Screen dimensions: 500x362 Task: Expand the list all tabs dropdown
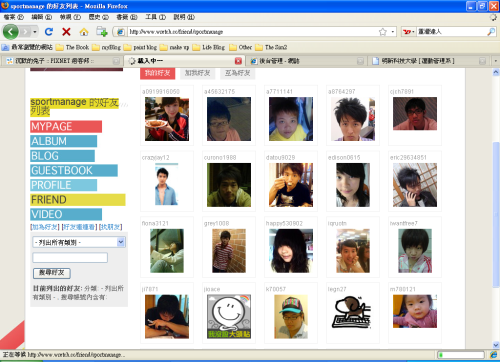pos(495,61)
